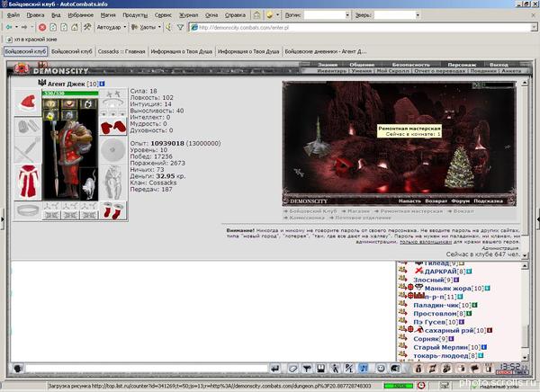
Task: Click the red Christmas stockings boots slot
Action: click(x=113, y=210)
